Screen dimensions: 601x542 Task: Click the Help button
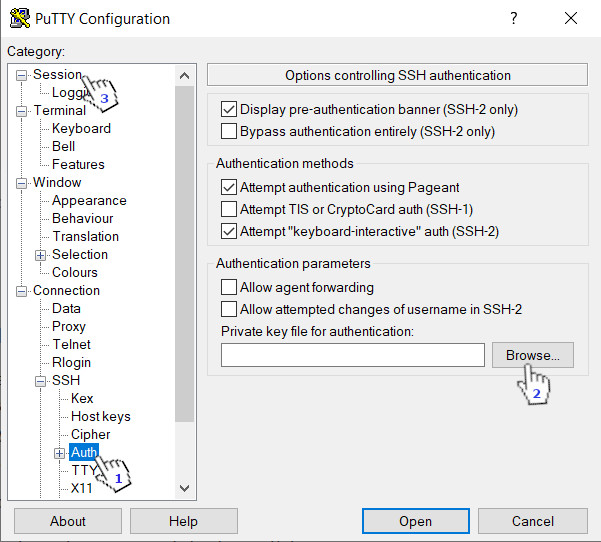point(184,521)
